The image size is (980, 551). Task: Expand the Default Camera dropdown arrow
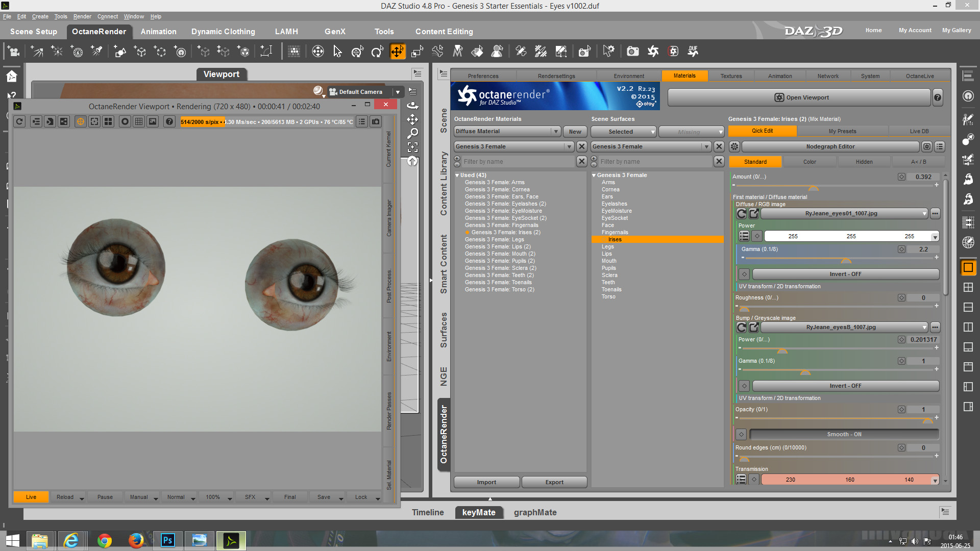[398, 92]
